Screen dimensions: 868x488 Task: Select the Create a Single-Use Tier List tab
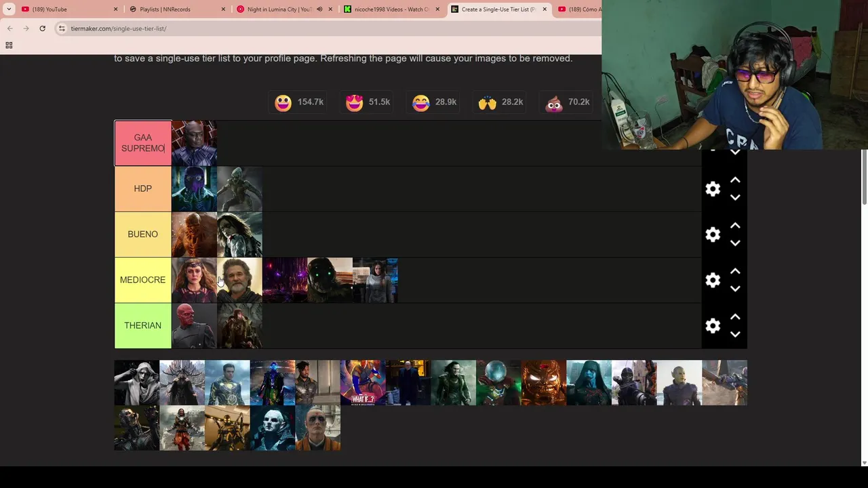point(497,9)
